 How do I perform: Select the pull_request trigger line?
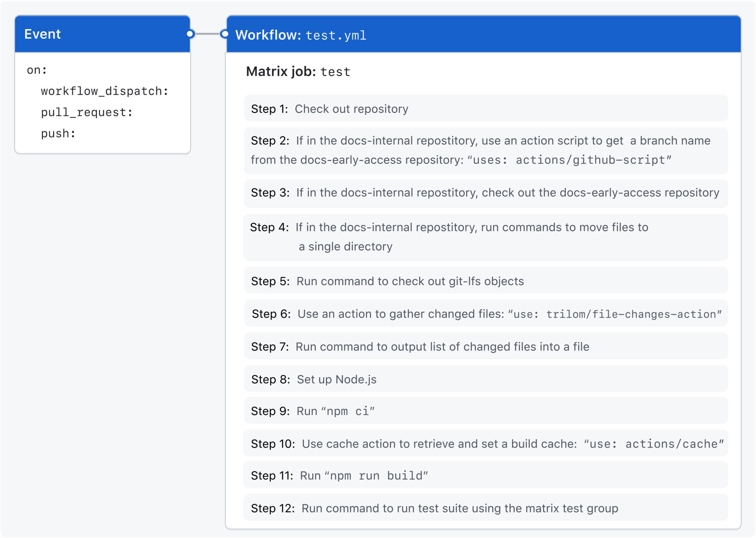(87, 112)
